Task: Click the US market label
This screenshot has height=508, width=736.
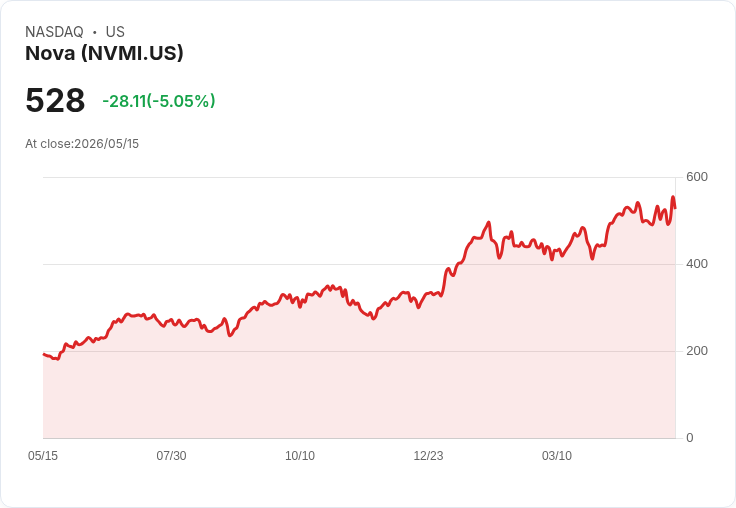Action: 115,31
